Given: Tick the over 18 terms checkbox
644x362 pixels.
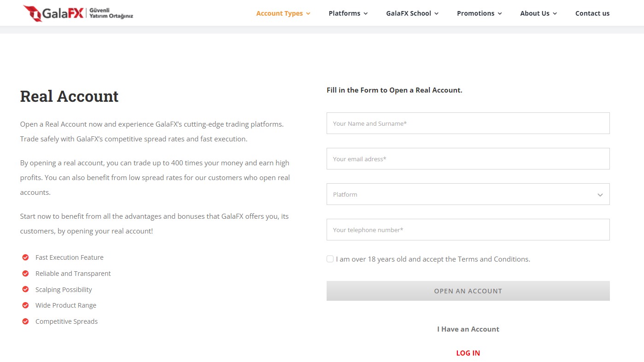Looking at the screenshot, I should pos(330,259).
